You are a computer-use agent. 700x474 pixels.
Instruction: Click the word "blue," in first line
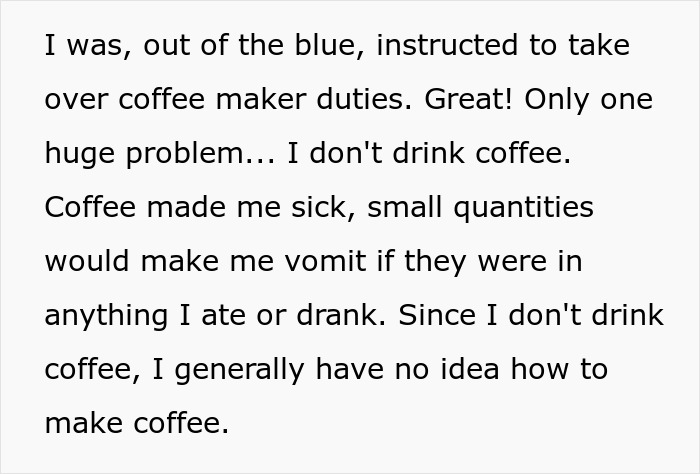[330, 45]
